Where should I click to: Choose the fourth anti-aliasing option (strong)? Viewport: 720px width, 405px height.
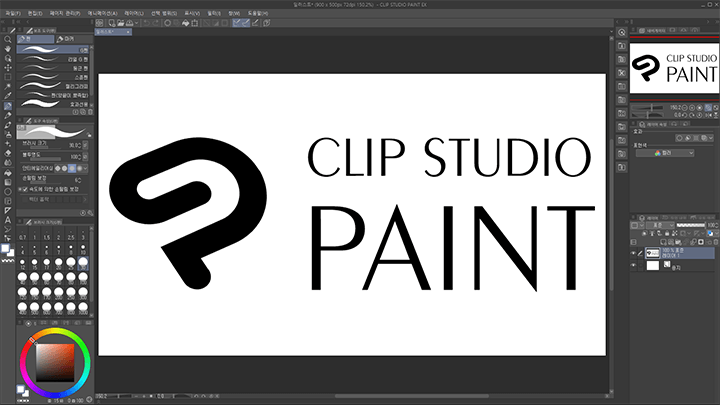click(x=79, y=169)
